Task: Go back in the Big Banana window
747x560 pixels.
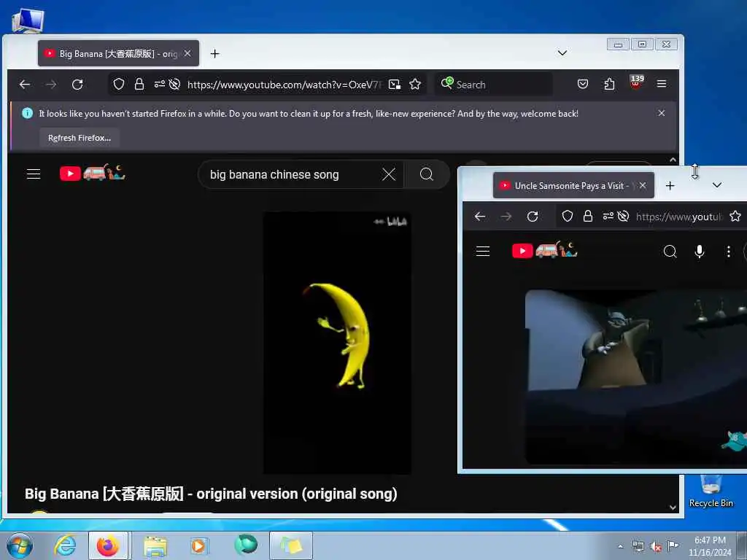Action: (x=25, y=85)
